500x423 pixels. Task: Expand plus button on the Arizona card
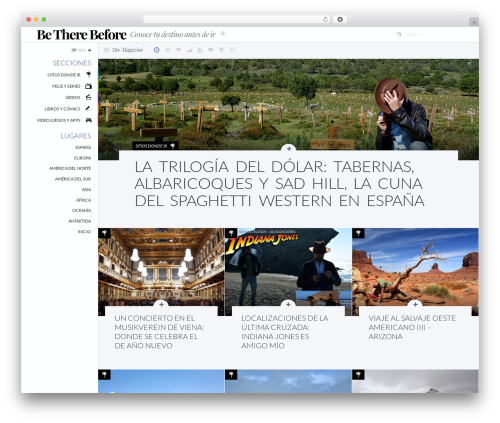tap(415, 304)
